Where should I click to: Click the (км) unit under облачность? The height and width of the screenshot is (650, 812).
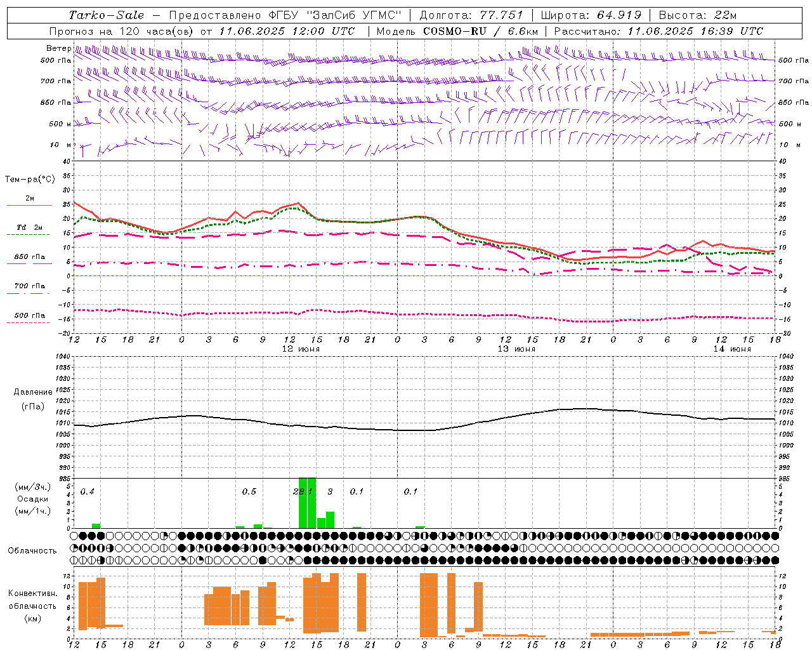pos(33,618)
